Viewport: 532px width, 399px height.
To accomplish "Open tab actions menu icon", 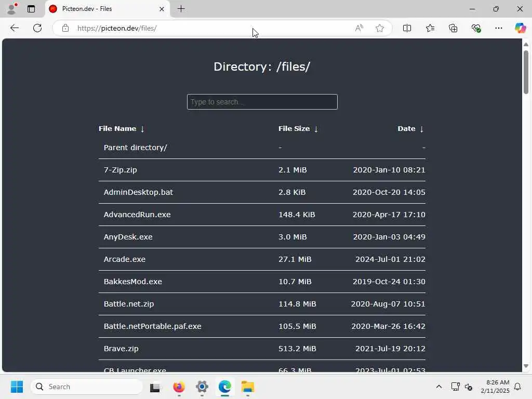I will pyautogui.click(x=31, y=9).
